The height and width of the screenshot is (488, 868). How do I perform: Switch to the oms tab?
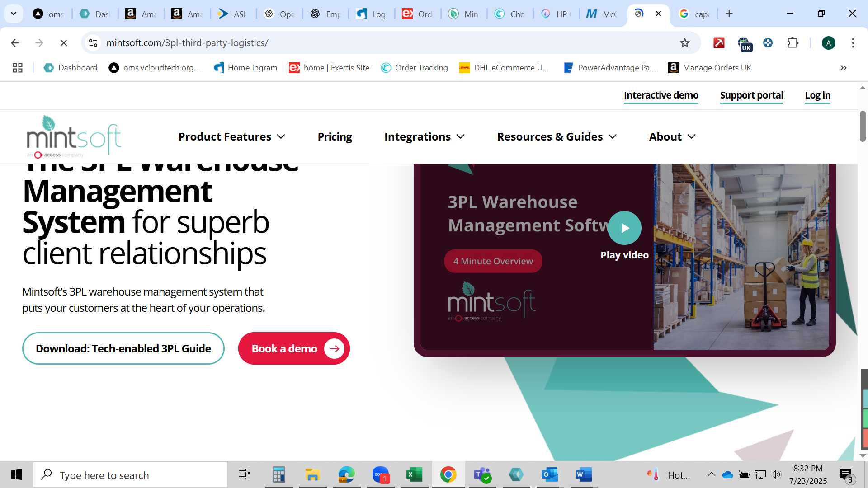coord(48,14)
